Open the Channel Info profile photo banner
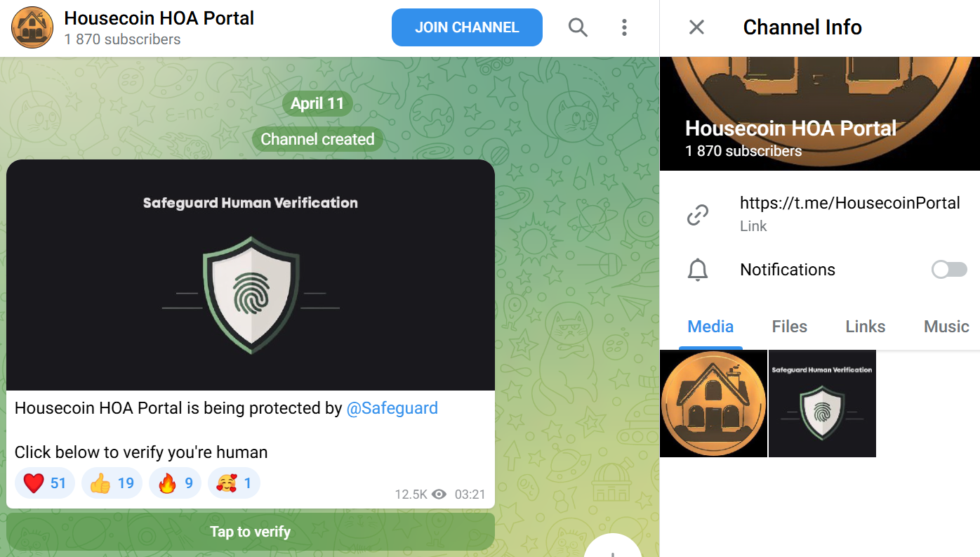The width and height of the screenshot is (980, 557). (820, 113)
